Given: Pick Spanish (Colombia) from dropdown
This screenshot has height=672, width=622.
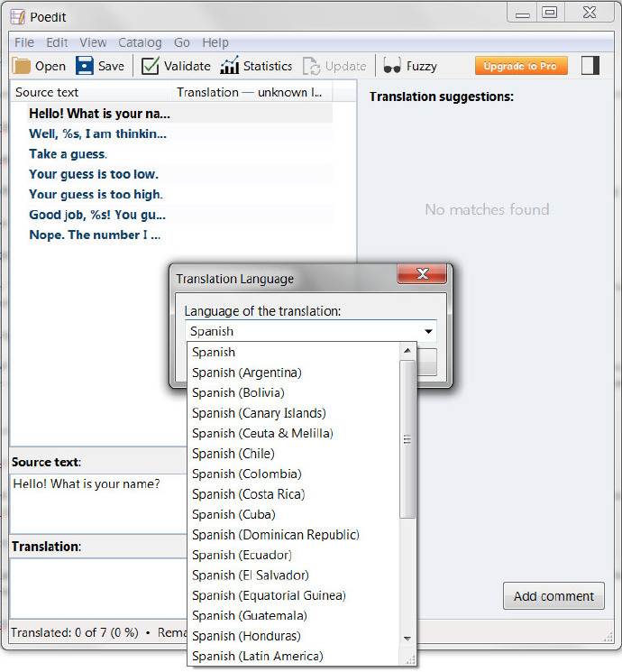Looking at the screenshot, I should pos(294,474).
